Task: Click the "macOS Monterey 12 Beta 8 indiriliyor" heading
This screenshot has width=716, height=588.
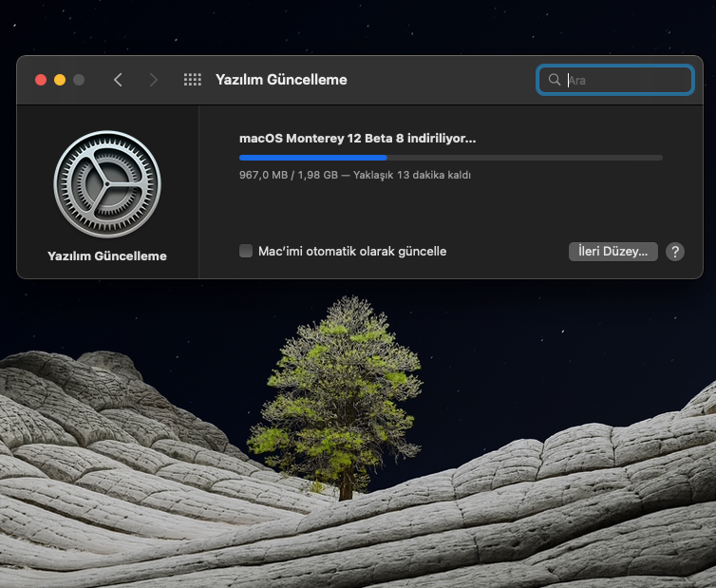Action: (357, 139)
